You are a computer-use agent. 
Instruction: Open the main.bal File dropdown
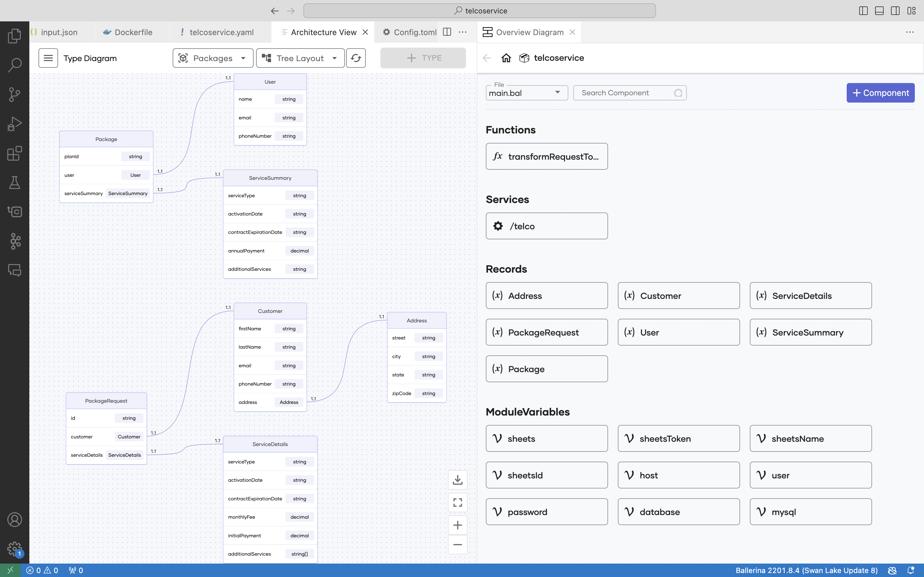point(526,93)
